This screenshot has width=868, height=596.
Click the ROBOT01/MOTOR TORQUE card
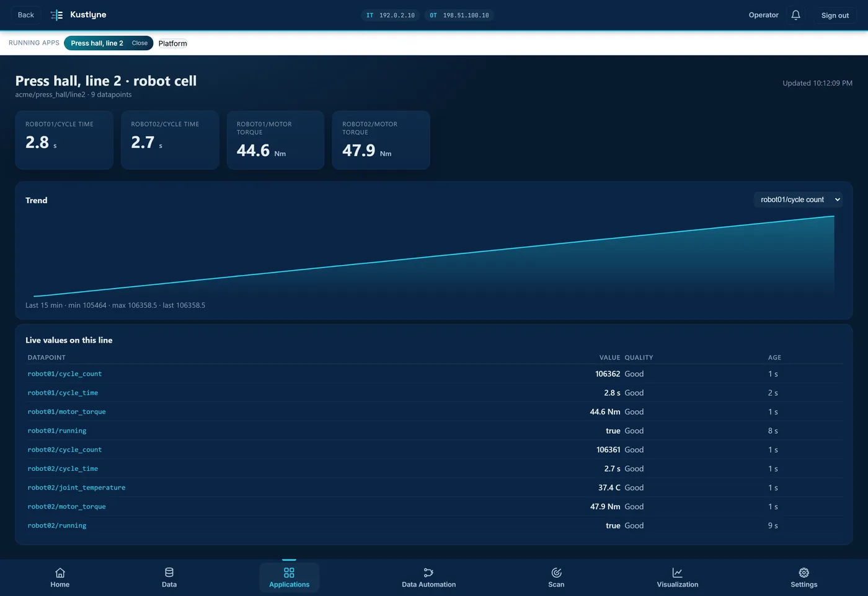275,140
